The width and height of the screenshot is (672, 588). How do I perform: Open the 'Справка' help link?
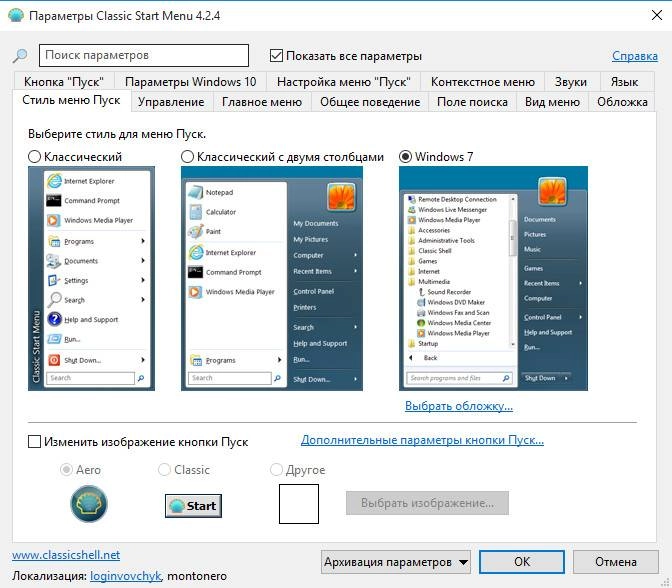pos(635,56)
